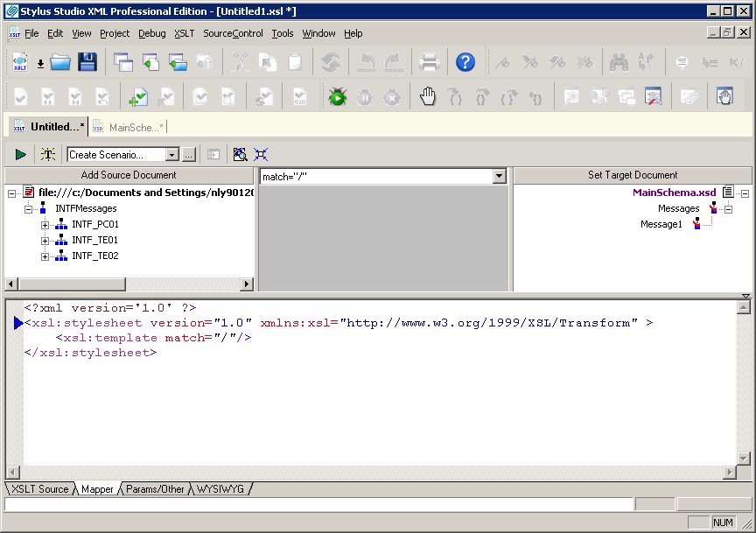The height and width of the screenshot is (533, 756).
Task: Switch to the XSLT Source tab
Action: click(x=39, y=489)
